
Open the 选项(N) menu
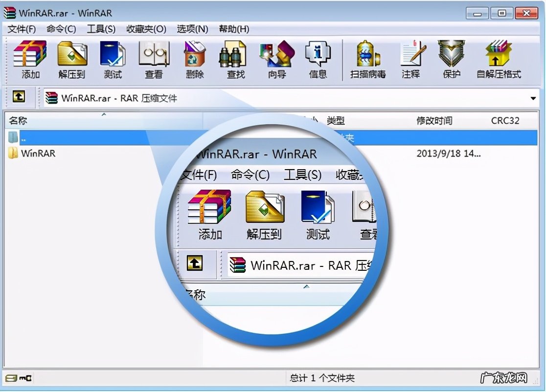pos(193,29)
